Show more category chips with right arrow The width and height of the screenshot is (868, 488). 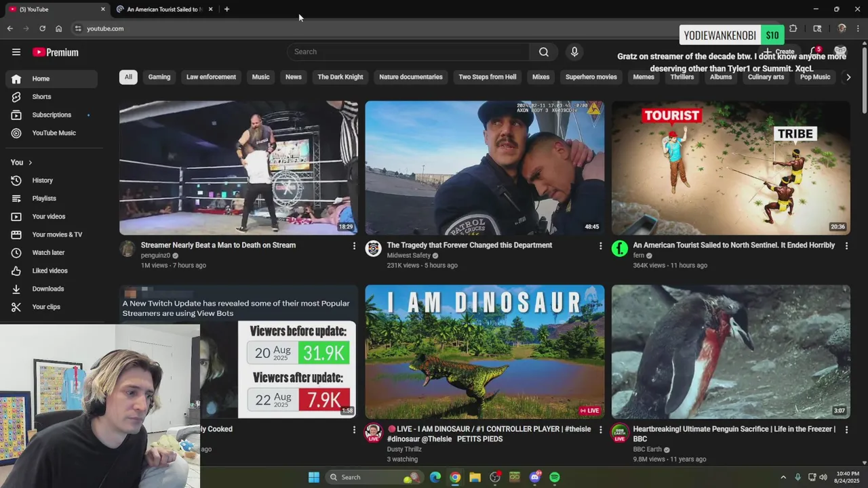click(848, 77)
